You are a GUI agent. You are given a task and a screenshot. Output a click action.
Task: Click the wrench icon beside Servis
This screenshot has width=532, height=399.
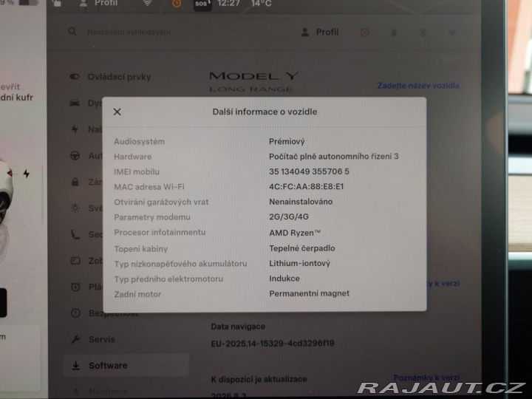click(x=75, y=339)
